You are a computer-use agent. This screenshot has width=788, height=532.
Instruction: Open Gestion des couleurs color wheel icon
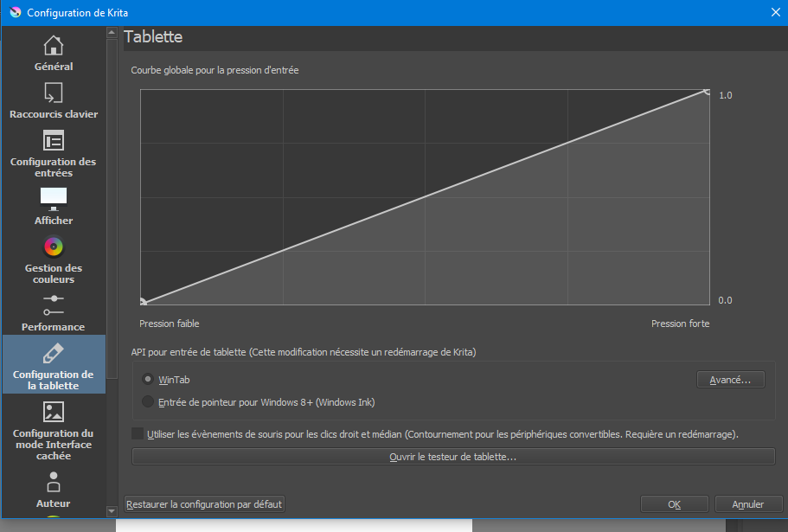click(x=54, y=247)
